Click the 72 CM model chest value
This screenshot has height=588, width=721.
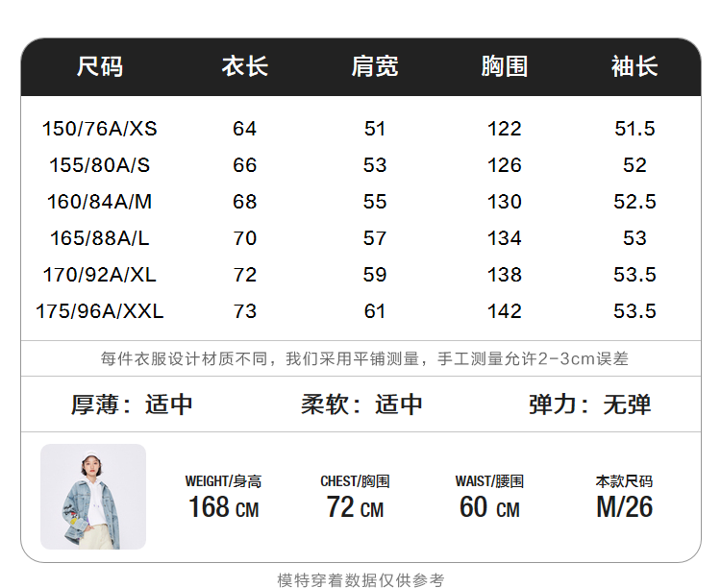pyautogui.click(x=355, y=507)
